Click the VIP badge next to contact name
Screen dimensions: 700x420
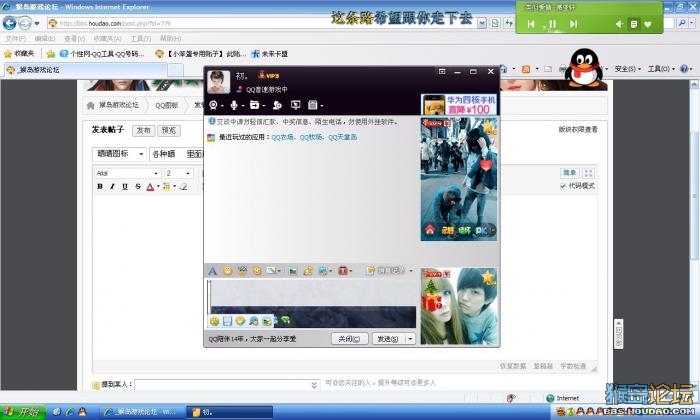(x=268, y=75)
